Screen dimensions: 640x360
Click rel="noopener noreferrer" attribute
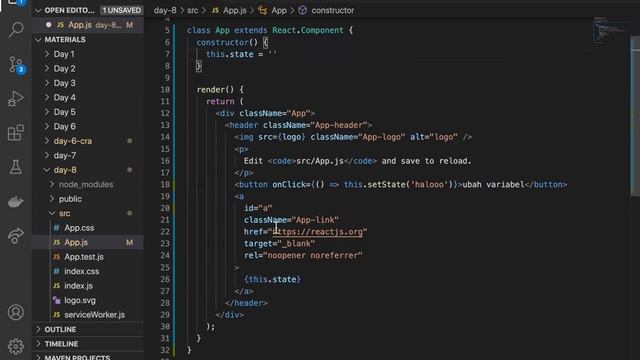[303, 256]
